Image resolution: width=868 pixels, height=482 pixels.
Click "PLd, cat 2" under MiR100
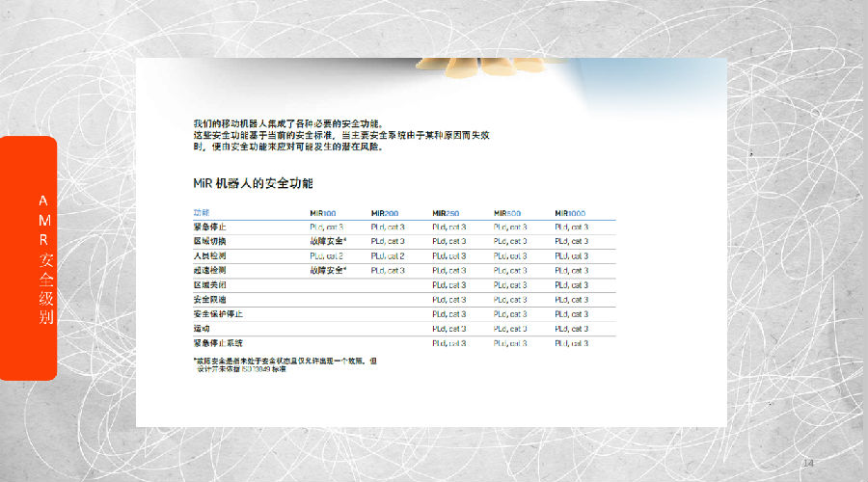[x=327, y=256]
